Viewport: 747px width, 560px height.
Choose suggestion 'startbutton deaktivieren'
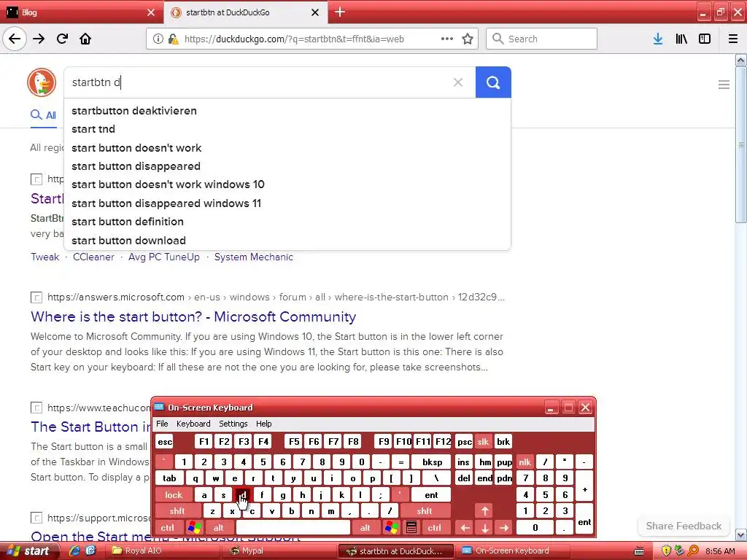coord(287,111)
